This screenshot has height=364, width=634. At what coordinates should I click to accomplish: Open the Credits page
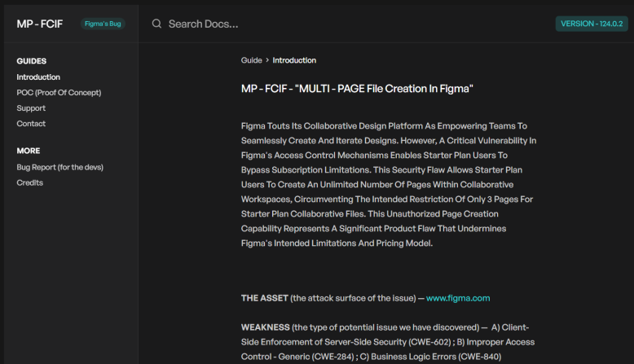pos(30,182)
